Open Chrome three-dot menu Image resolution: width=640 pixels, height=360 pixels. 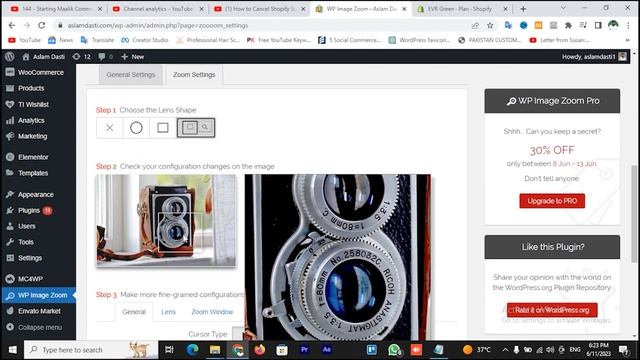coord(628,25)
